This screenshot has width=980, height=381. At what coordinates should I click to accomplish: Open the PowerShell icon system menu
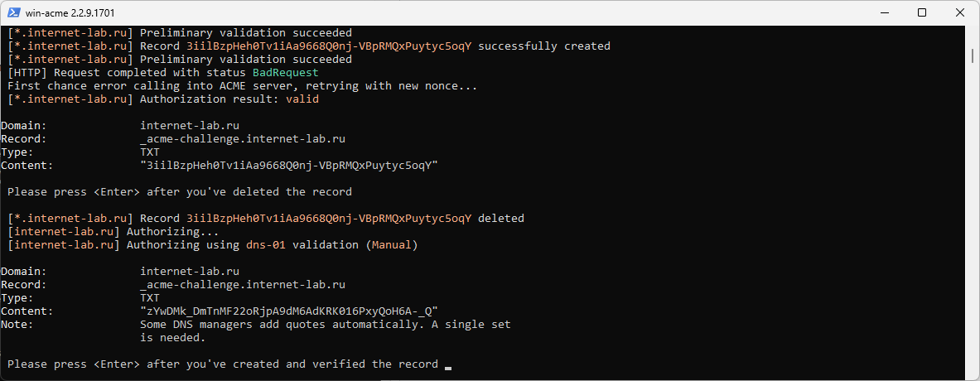click(x=12, y=12)
